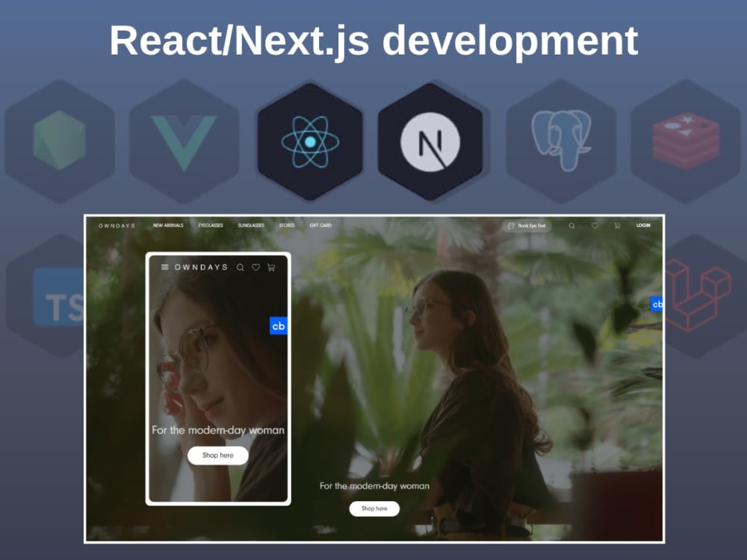This screenshot has width=747, height=560.
Task: Open the mobile preview hamburger menu
Action: coord(165,267)
